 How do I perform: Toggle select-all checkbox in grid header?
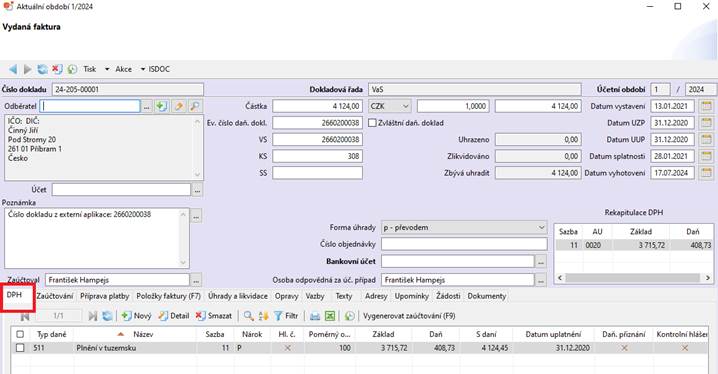pyautogui.click(x=20, y=334)
